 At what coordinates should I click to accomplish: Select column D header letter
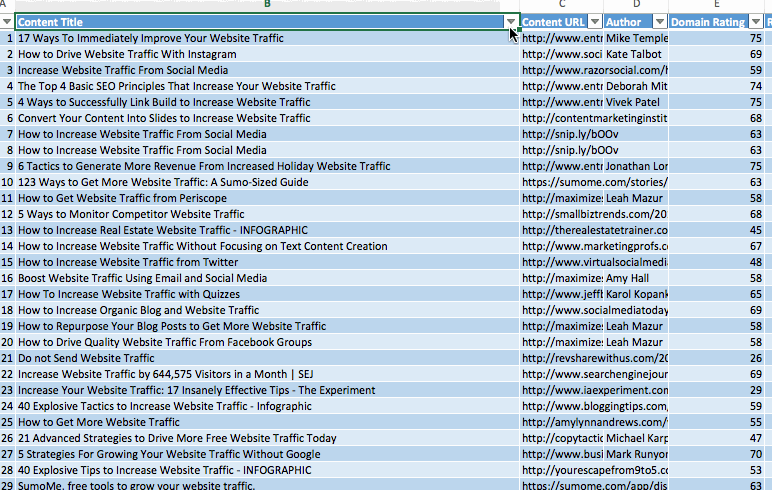pos(636,4)
